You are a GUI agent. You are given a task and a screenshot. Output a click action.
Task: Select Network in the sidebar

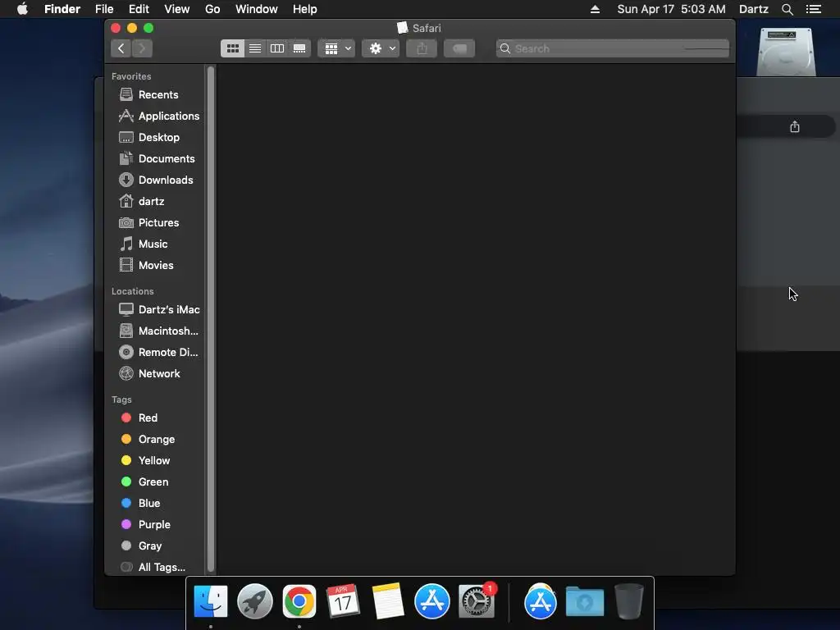click(x=155, y=374)
